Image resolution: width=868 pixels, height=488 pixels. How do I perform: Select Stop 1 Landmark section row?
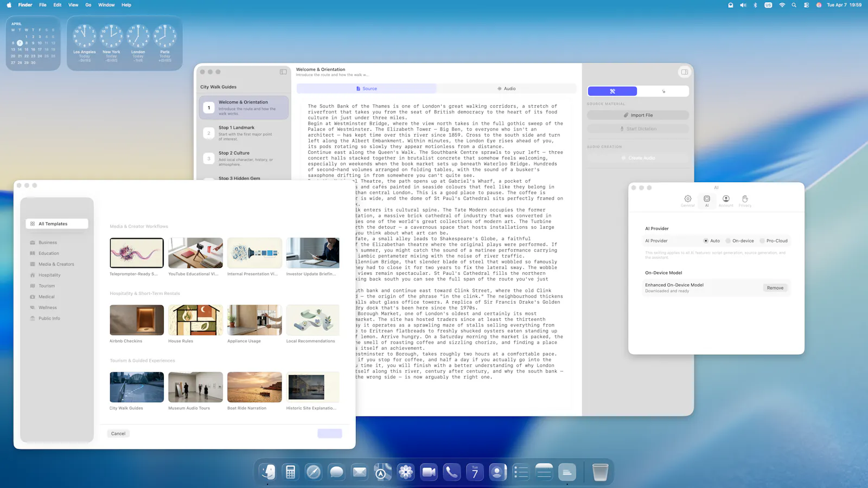(x=244, y=133)
